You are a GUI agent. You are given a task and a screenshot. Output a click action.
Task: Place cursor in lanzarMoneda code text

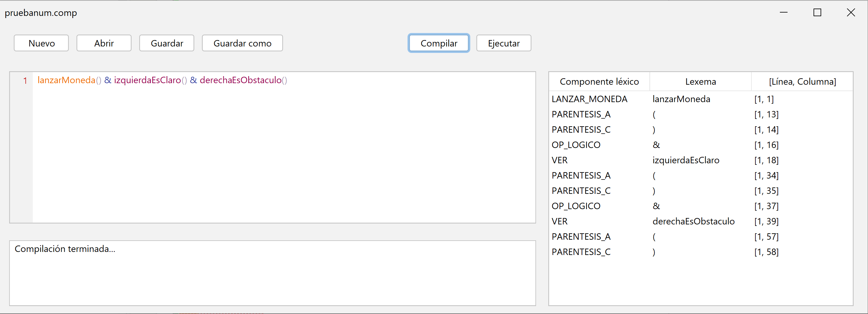66,80
